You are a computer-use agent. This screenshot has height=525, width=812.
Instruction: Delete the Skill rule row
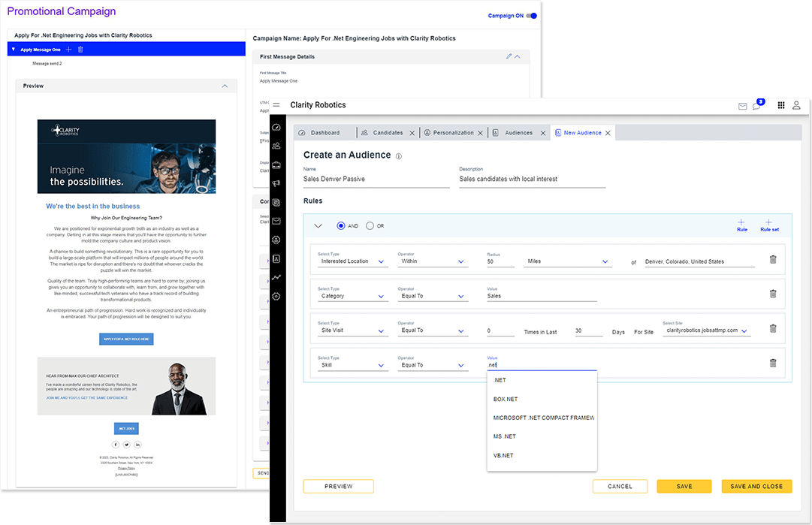tap(773, 363)
